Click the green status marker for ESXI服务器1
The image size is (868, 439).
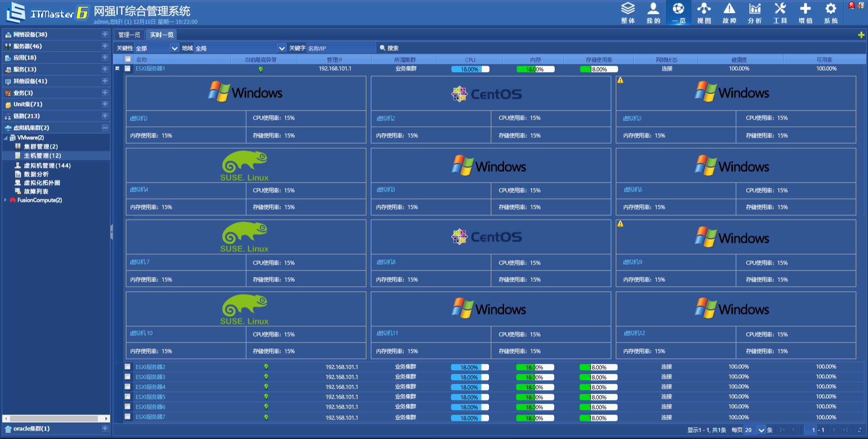(261, 69)
